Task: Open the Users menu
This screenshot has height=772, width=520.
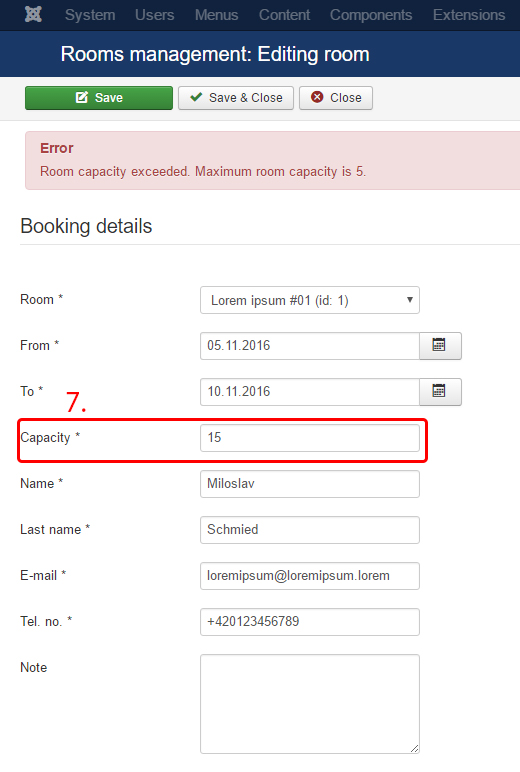Action: click(x=155, y=15)
